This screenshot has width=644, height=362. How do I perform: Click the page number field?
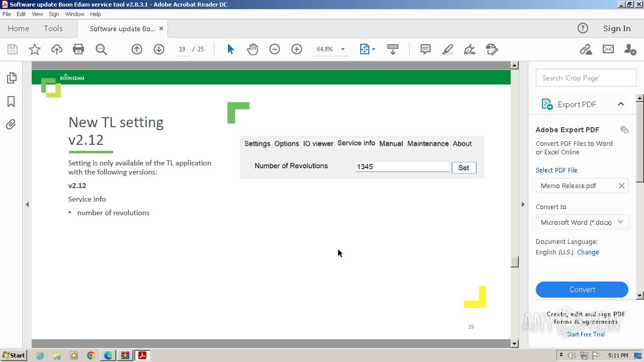point(182,49)
